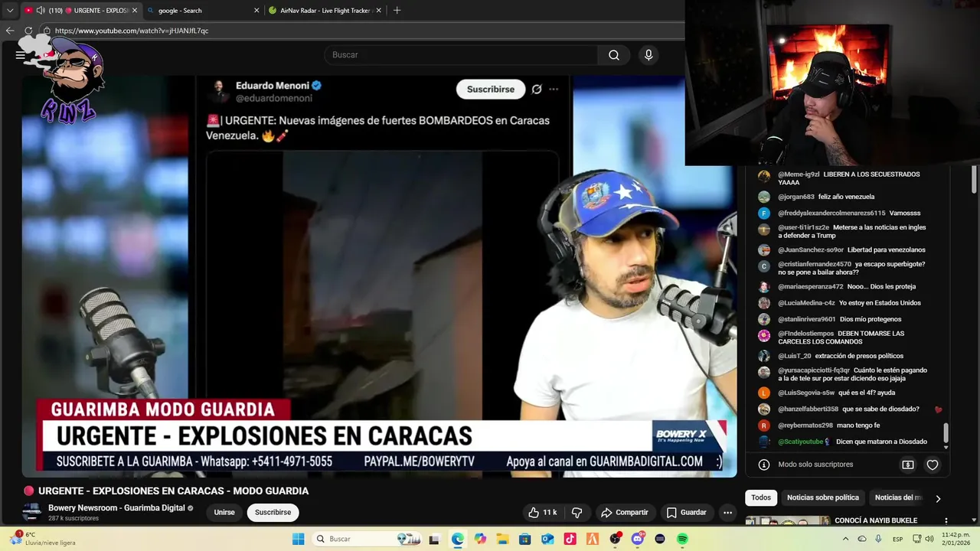Close the google - Search tab
This screenshot has width=980, height=551.
click(256, 11)
